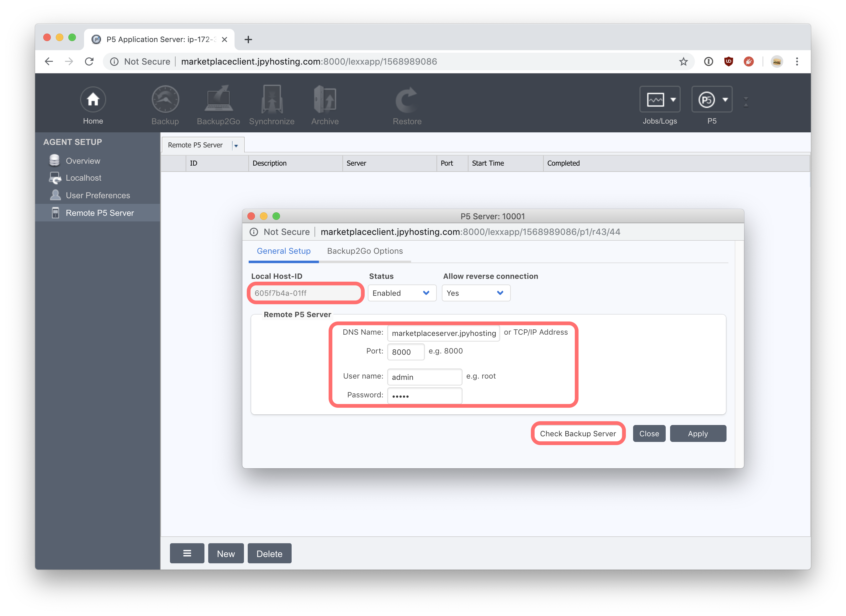Image resolution: width=846 pixels, height=616 pixels.
Task: Click the DNS Name input field
Action: tap(443, 333)
